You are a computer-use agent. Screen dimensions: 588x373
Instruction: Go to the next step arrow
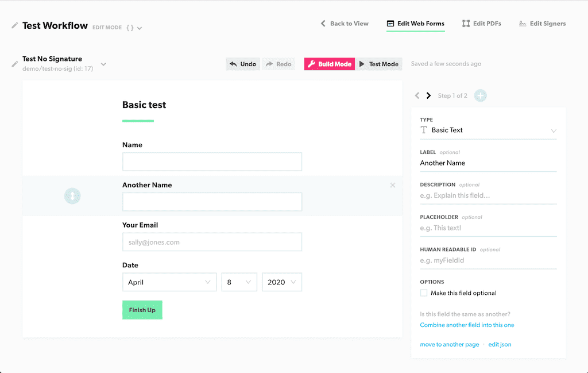pyautogui.click(x=428, y=95)
